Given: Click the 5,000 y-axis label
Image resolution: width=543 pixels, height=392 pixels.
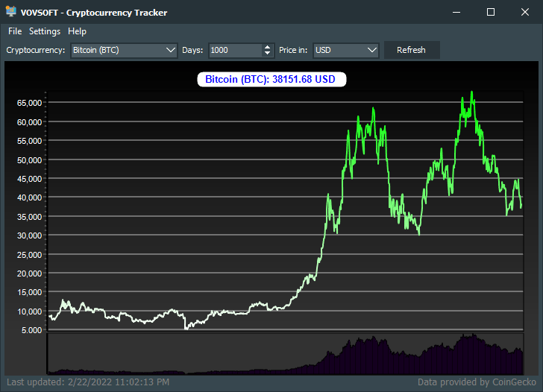Looking at the screenshot, I should (x=31, y=330).
